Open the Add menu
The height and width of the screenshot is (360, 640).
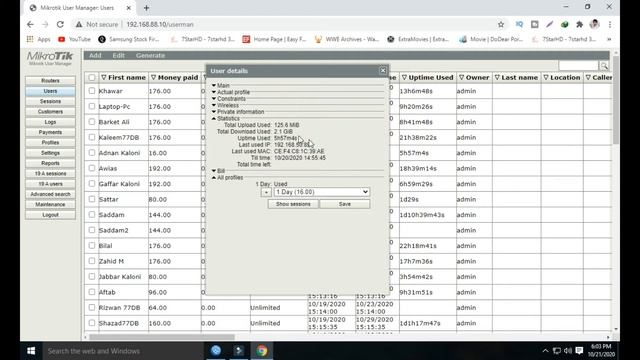pyautogui.click(x=95, y=56)
